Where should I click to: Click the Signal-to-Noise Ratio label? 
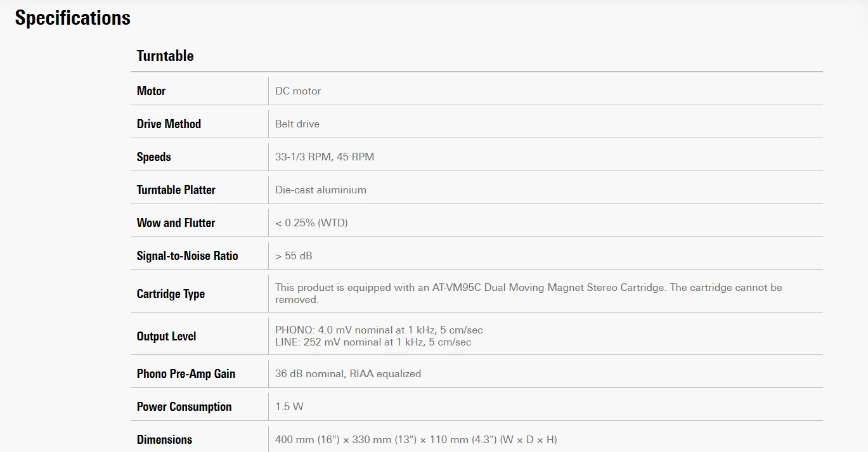coord(188,255)
